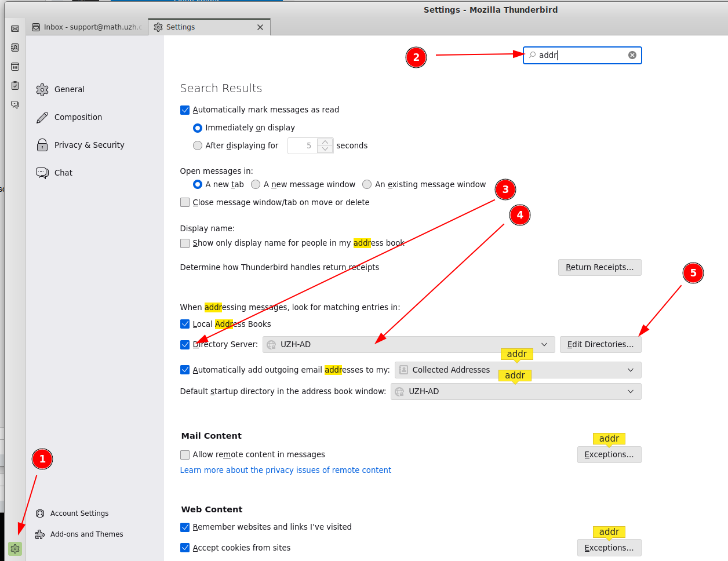Open Privacy & Security settings category
The width and height of the screenshot is (728, 561).
89,145
